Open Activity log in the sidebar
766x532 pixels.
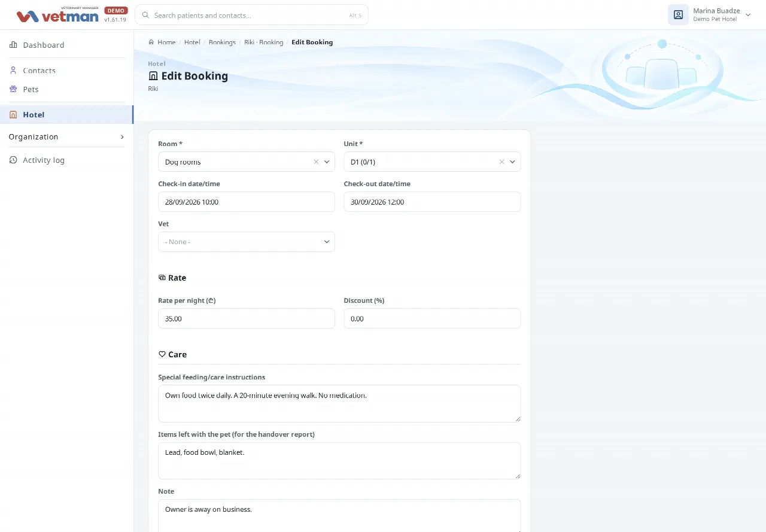tap(66, 160)
